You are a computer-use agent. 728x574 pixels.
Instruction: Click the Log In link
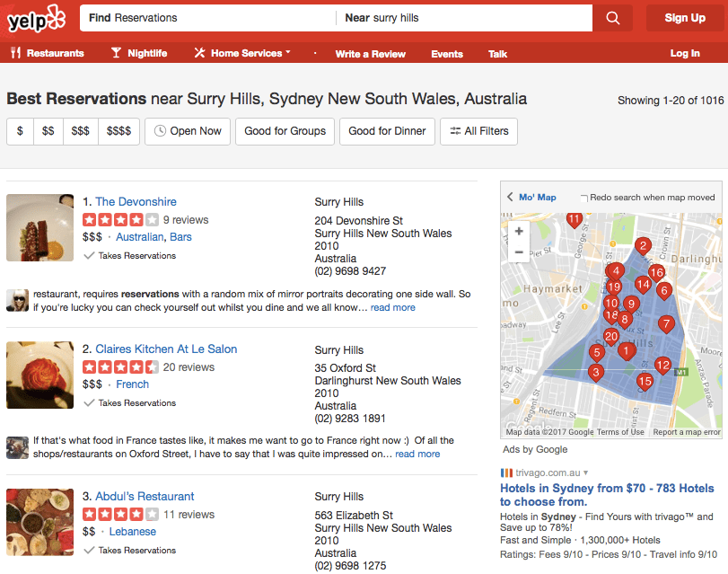click(685, 54)
